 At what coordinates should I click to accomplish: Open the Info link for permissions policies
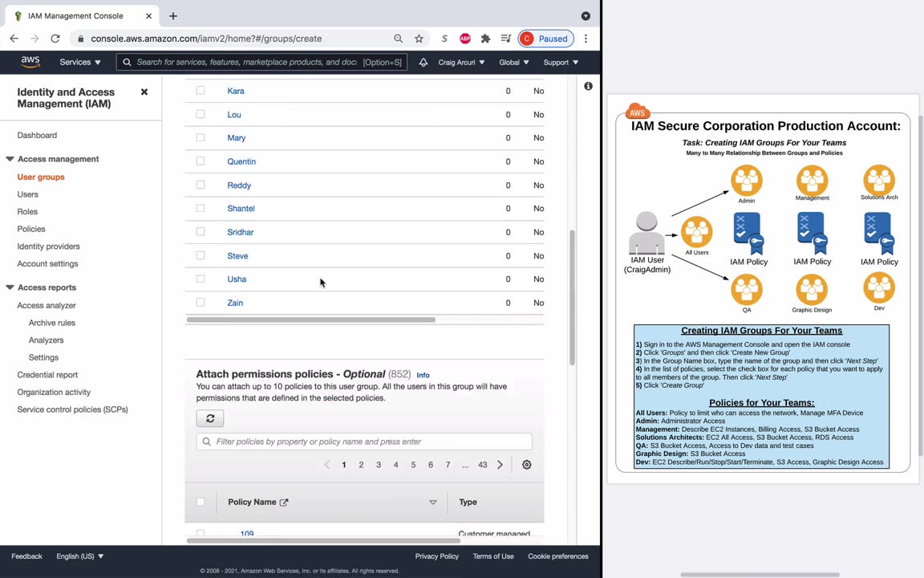423,375
